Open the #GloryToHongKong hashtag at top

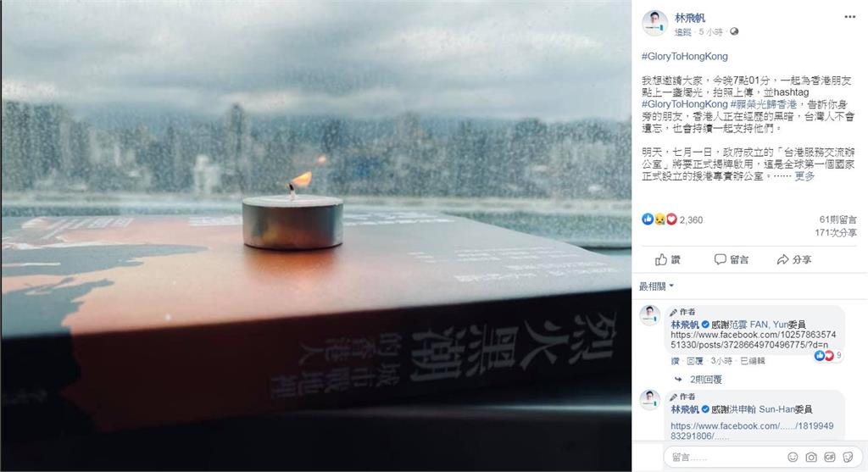[x=684, y=57]
